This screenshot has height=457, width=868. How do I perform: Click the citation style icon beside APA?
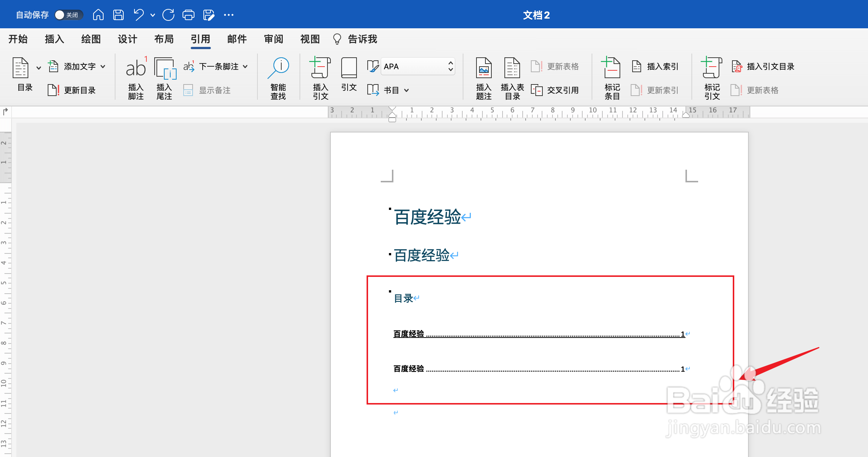[x=373, y=66]
